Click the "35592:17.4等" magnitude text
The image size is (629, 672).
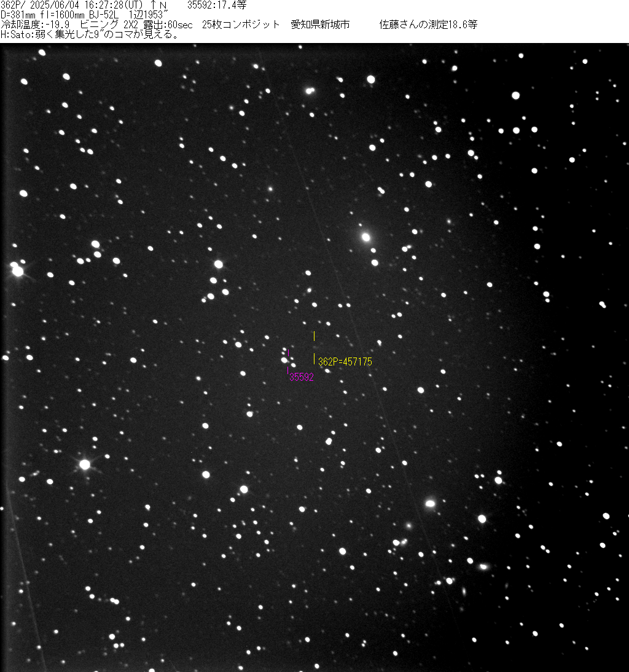[217, 5]
